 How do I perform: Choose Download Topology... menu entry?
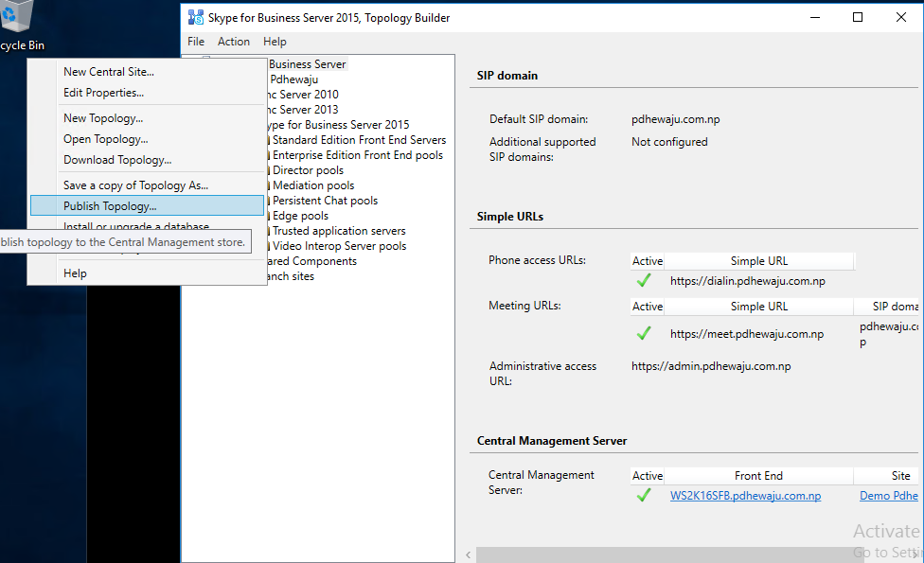tap(148, 160)
